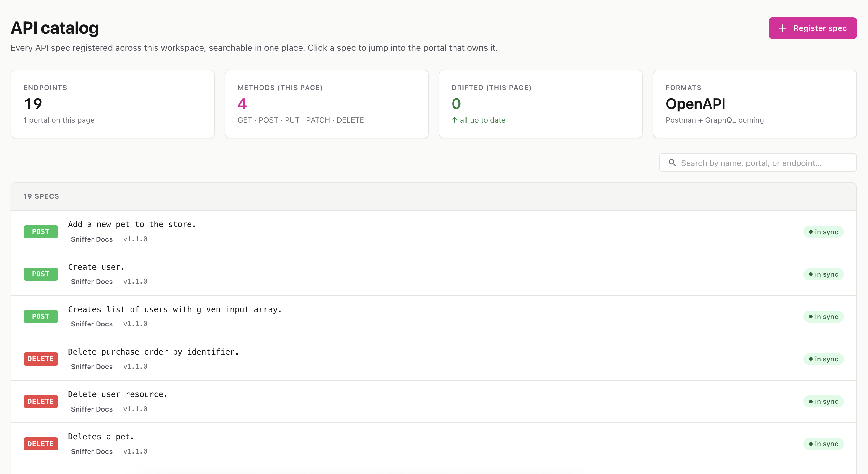
Task: Click v1.1.0 on Delete purchase order row
Action: 135,366
